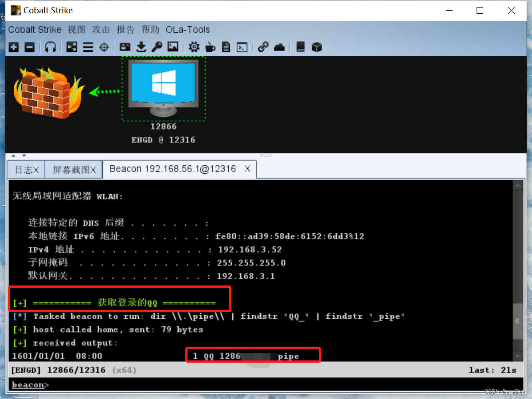This screenshot has height=399, width=532.
Task: Switch to the 屏幕截图 tab
Action: tap(74, 170)
